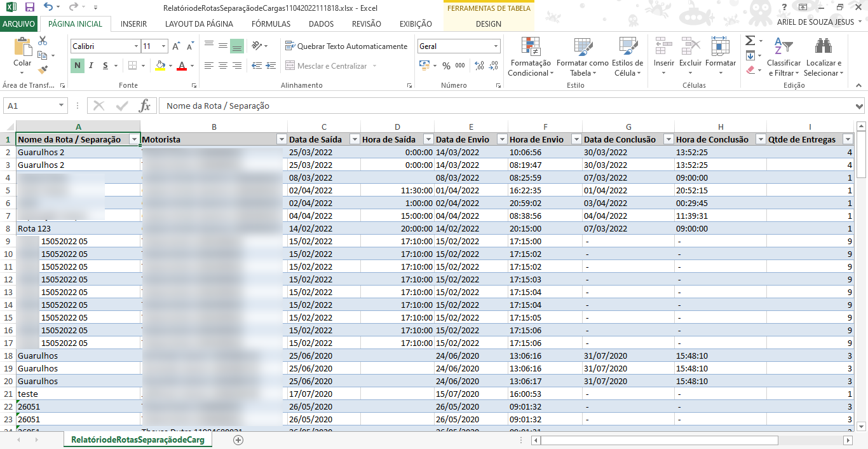Open the Motorista column filter dropdown
This screenshot has width=868, height=449.
[281, 139]
